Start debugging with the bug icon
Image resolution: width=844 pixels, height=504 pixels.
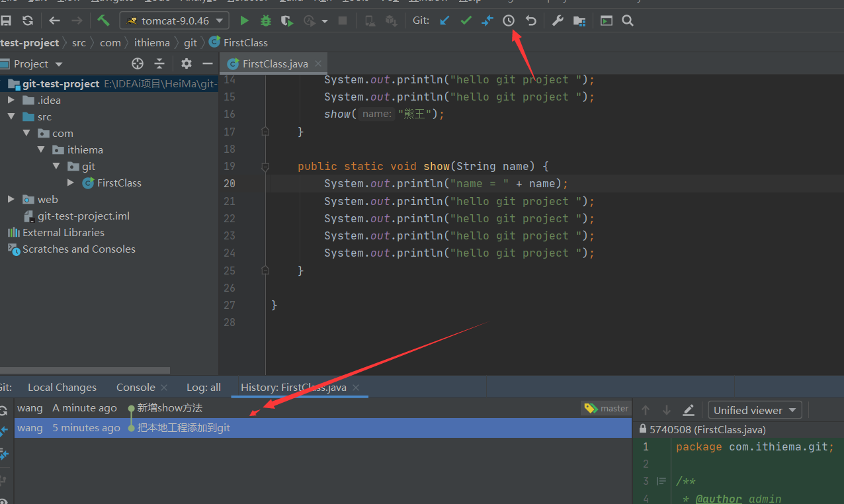266,21
